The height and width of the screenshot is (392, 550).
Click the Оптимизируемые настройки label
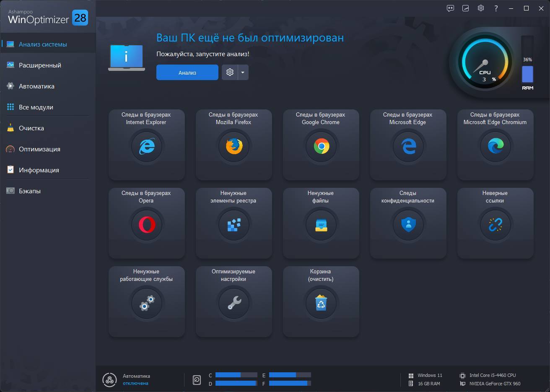[x=233, y=275]
